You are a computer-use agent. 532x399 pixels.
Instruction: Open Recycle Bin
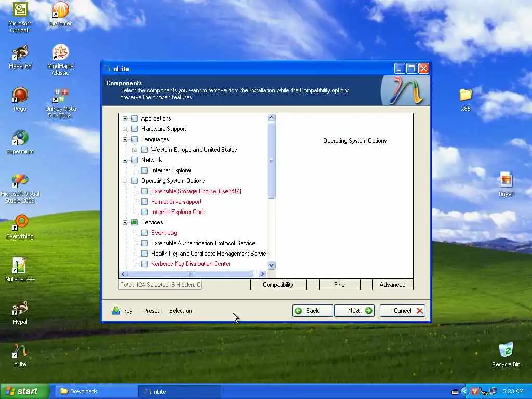point(506,355)
